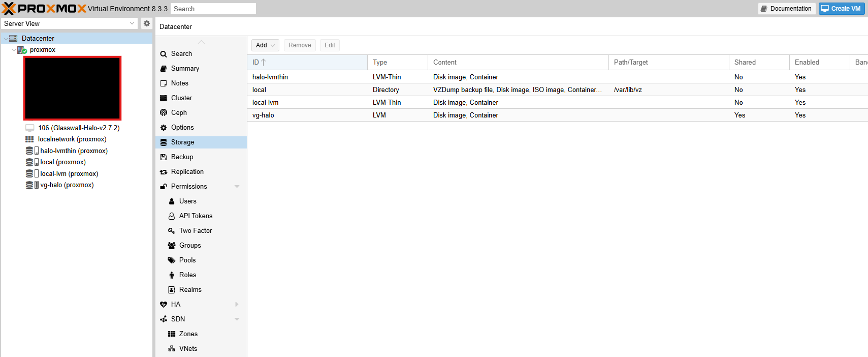Click the proxmox node icon
Image resolution: width=868 pixels, height=357 pixels.
point(22,50)
